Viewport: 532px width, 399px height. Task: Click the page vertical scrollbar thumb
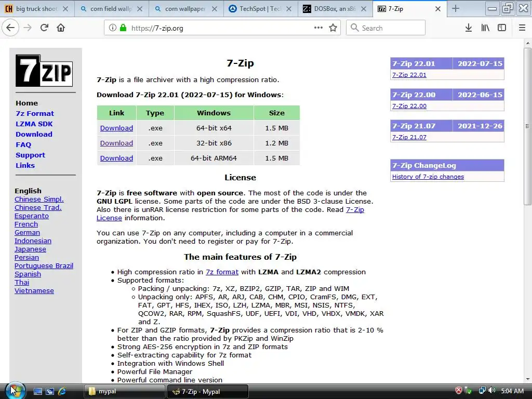tap(527, 126)
